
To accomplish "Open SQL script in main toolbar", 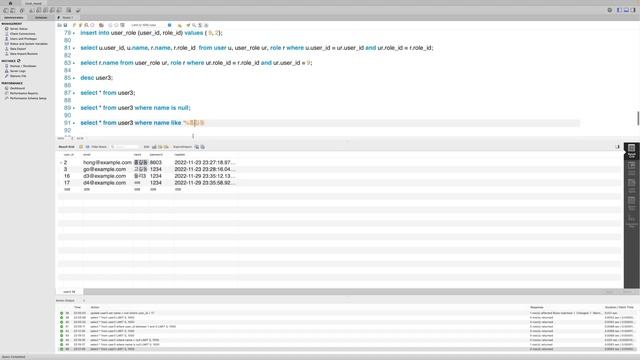I will tap(12, 10).
